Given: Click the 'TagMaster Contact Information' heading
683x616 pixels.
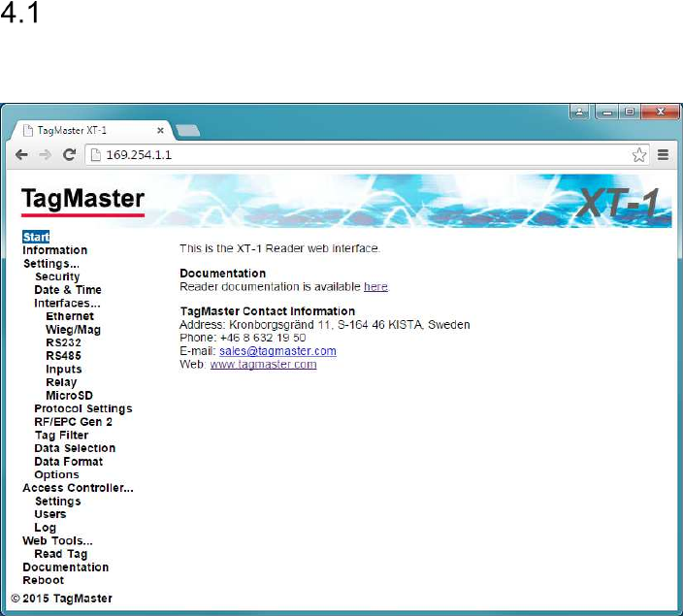Looking at the screenshot, I should (x=268, y=311).
